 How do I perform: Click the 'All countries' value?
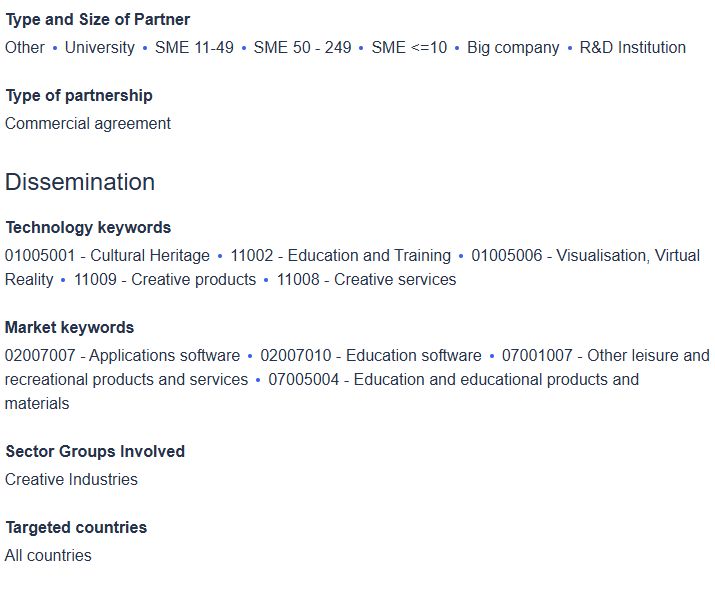coord(48,555)
